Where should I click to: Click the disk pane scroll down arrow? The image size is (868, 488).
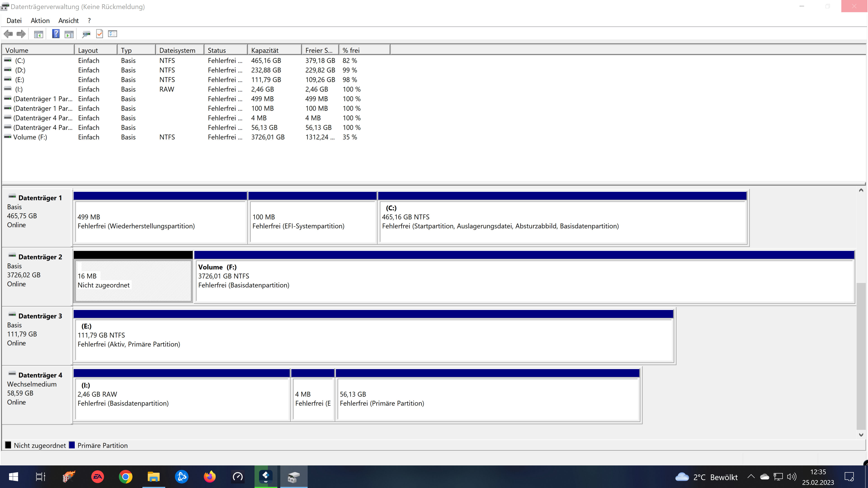(861, 435)
